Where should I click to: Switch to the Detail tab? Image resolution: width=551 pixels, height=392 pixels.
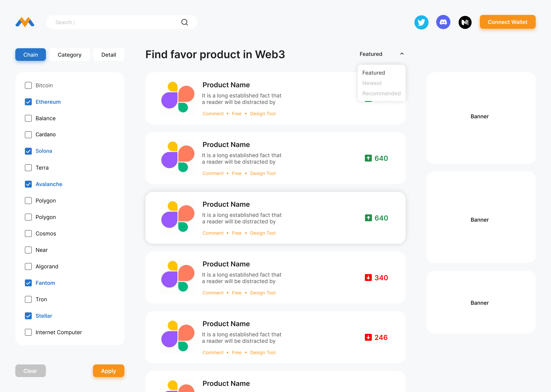click(x=109, y=55)
